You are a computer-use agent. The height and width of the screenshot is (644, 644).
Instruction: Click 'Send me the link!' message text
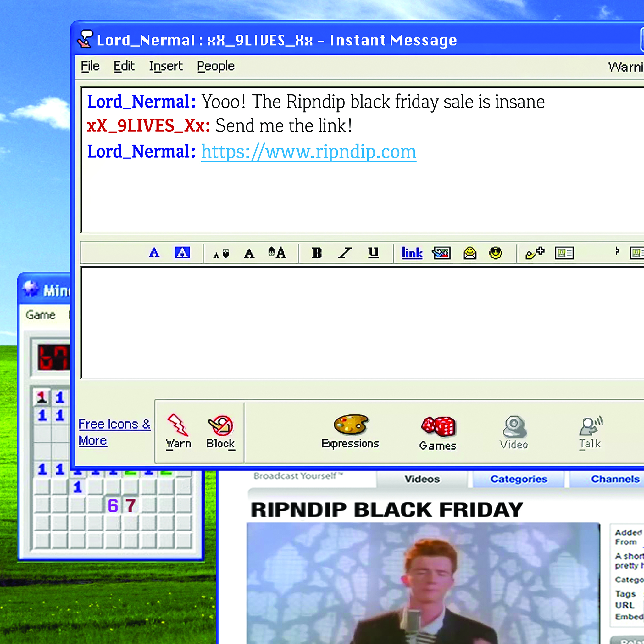pyautogui.click(x=284, y=126)
